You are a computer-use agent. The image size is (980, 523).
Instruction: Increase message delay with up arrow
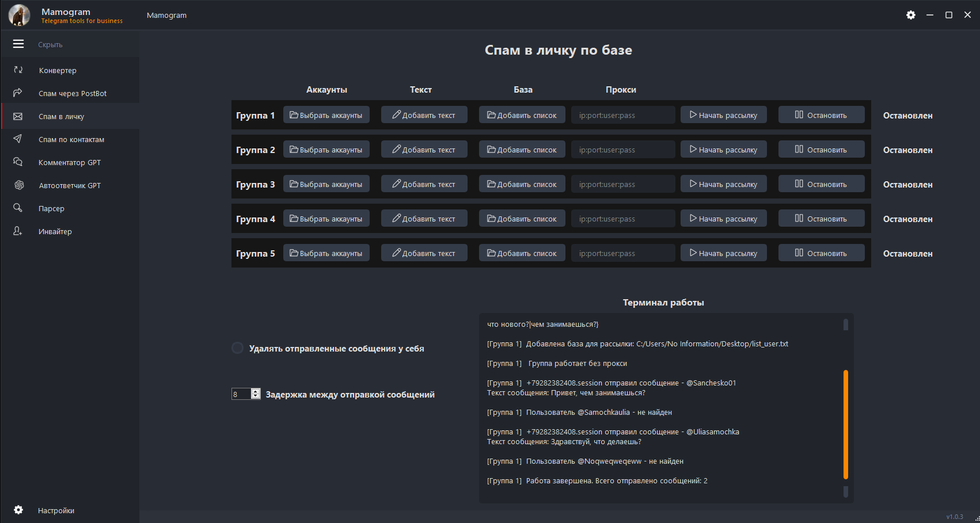[256, 391]
